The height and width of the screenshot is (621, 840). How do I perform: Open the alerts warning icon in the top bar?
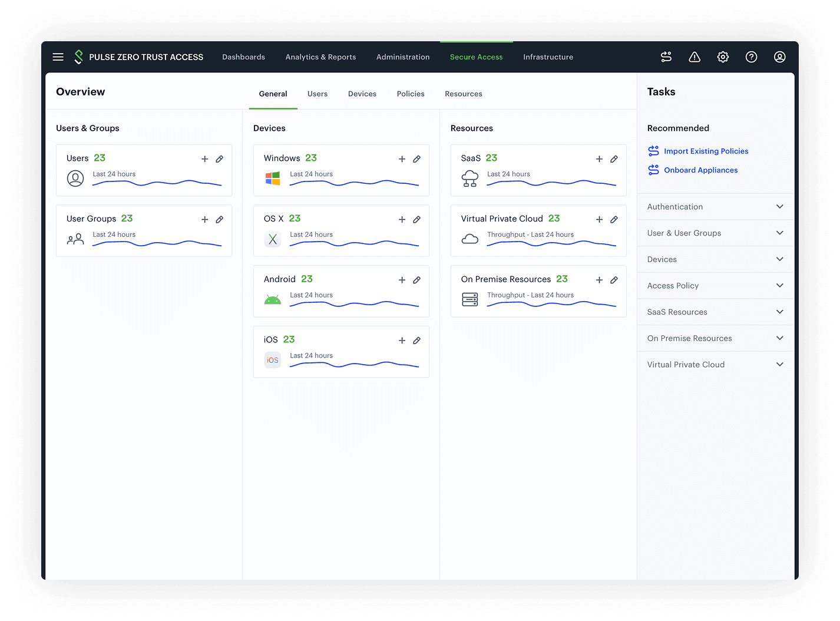[x=695, y=57]
